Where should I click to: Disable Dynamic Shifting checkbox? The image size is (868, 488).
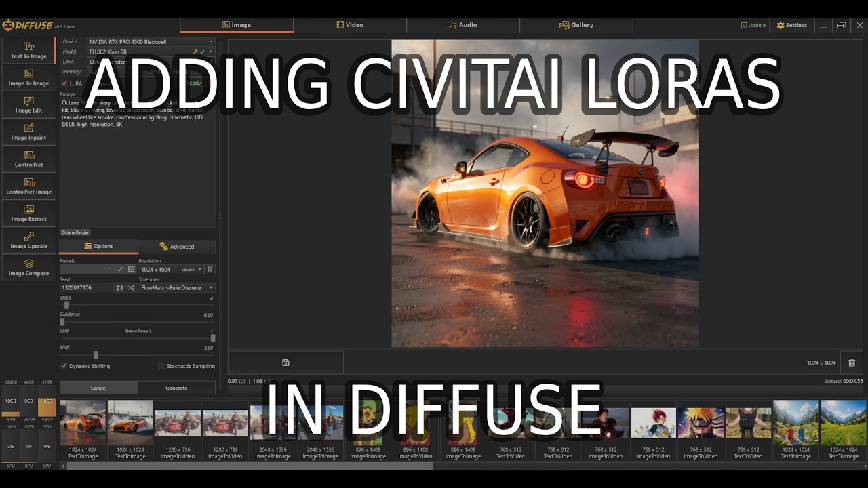(x=64, y=366)
